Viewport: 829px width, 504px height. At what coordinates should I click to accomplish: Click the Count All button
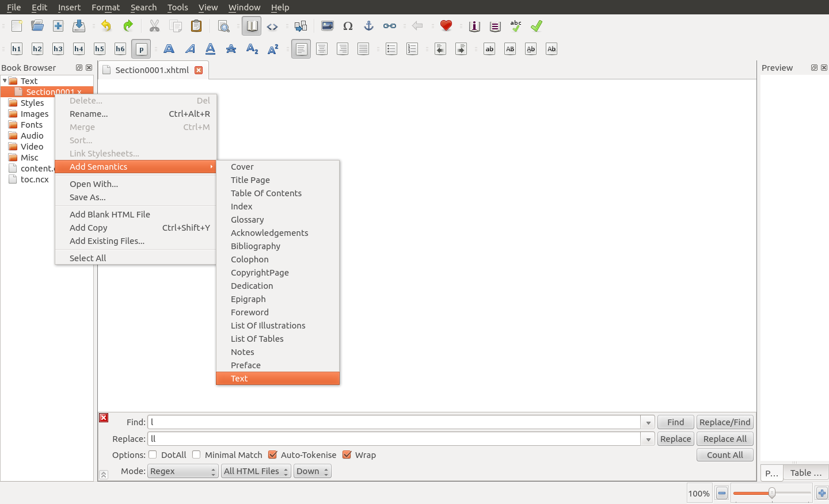tap(725, 455)
